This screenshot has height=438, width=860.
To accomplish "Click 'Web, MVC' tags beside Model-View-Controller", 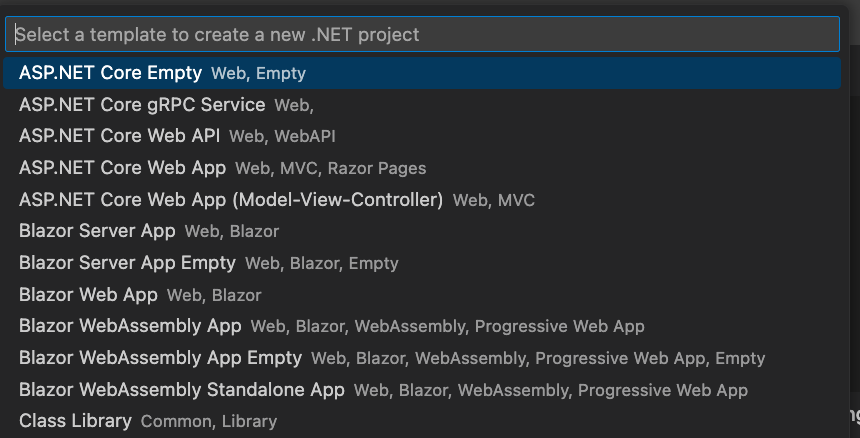I will [x=494, y=201].
